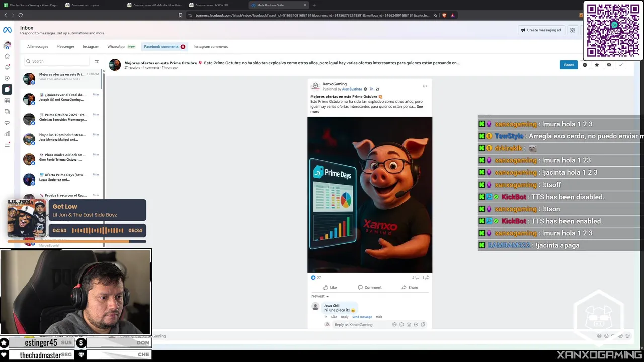Click Send message under Jesus Chili's comment

[x=362, y=317]
